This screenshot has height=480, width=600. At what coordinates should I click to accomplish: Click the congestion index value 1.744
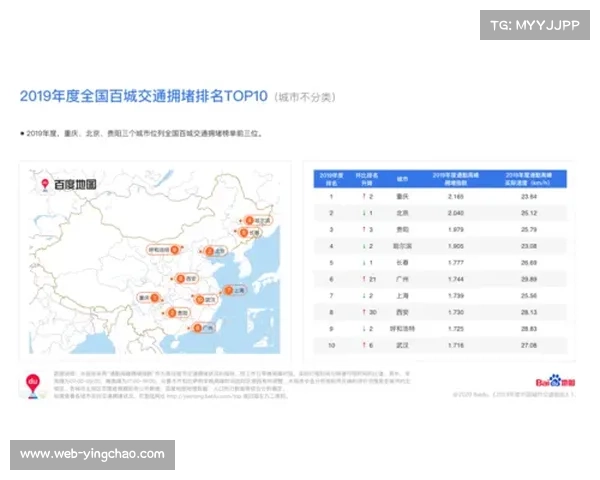pos(456,279)
